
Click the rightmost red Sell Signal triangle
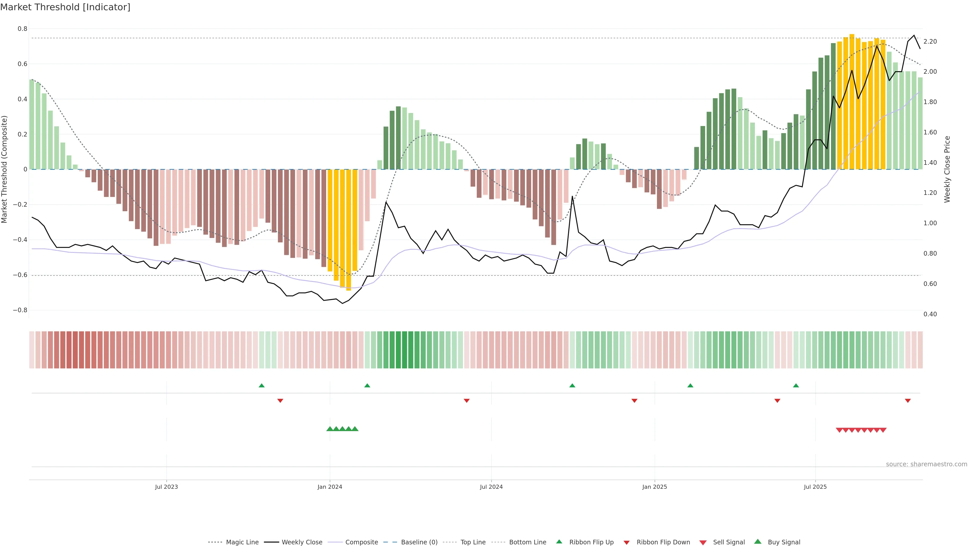(x=883, y=430)
